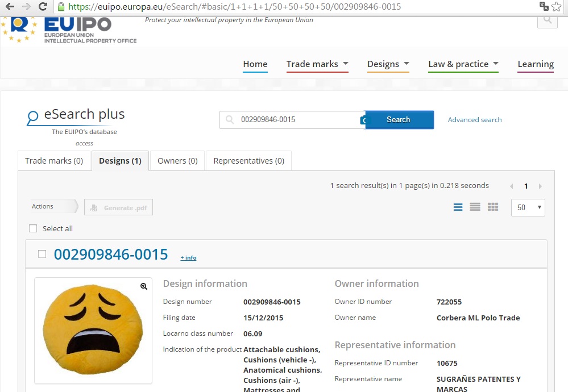Image resolution: width=568 pixels, height=392 pixels.
Task: Open the translate page icon
Action: pos(544,6)
